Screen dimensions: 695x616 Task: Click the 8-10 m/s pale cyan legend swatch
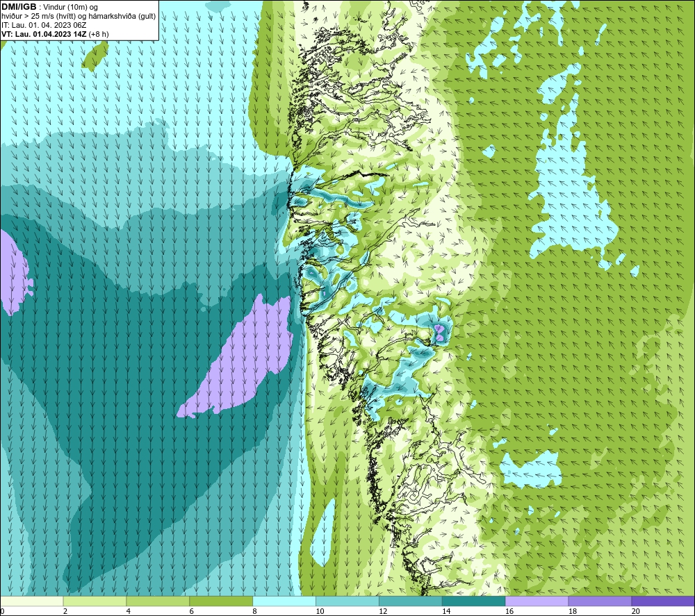284,601
